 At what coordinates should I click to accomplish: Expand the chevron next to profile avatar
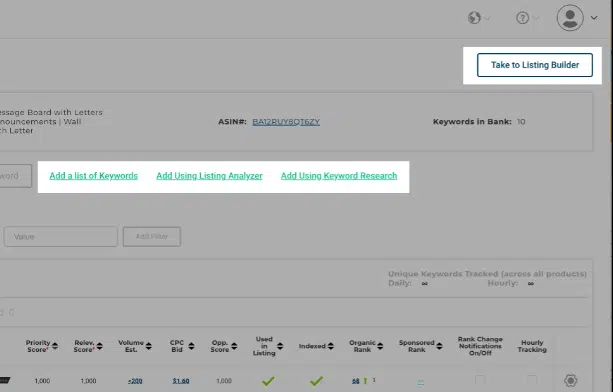593,18
